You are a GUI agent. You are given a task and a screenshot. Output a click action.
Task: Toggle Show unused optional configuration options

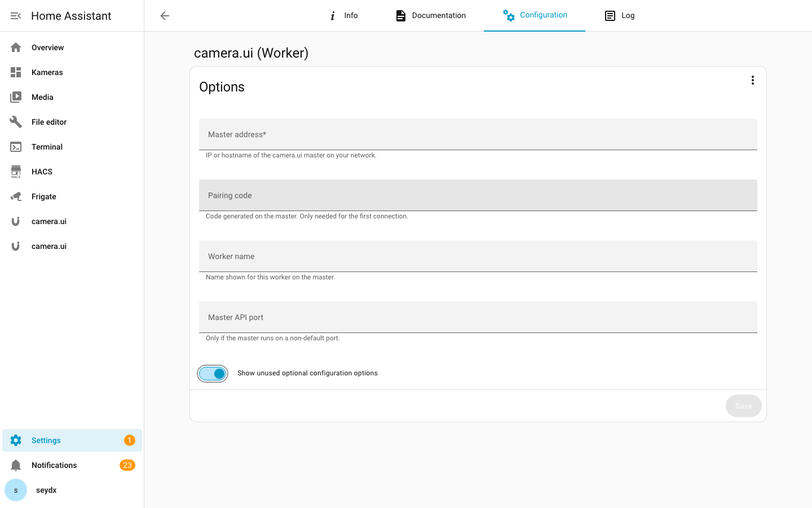point(213,374)
